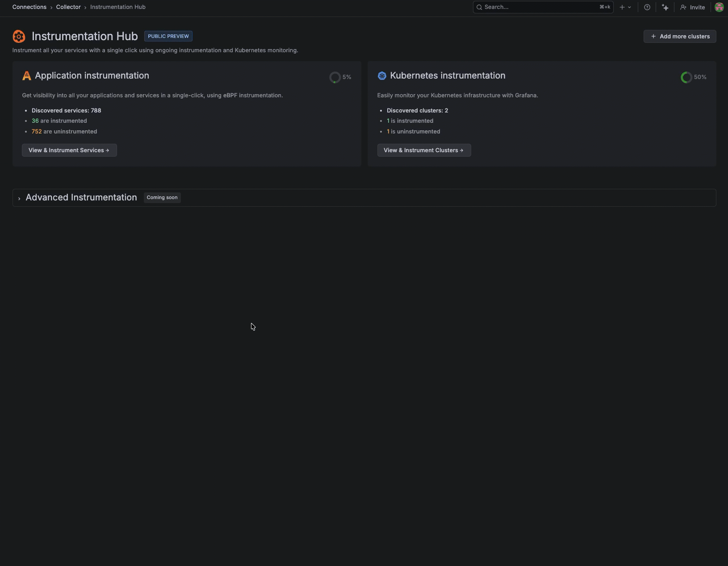
Task: Click View & Instrument Services
Action: pos(69,150)
